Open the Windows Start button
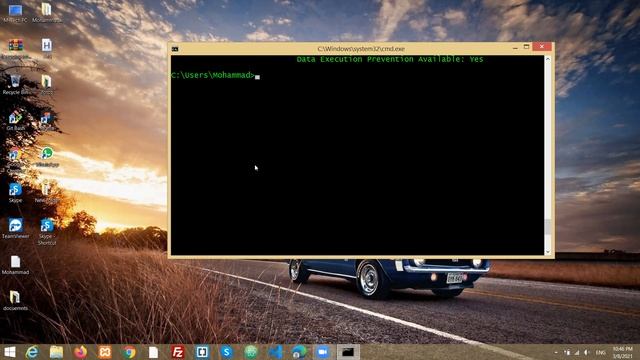The height and width of the screenshot is (360, 640). tap(9, 352)
